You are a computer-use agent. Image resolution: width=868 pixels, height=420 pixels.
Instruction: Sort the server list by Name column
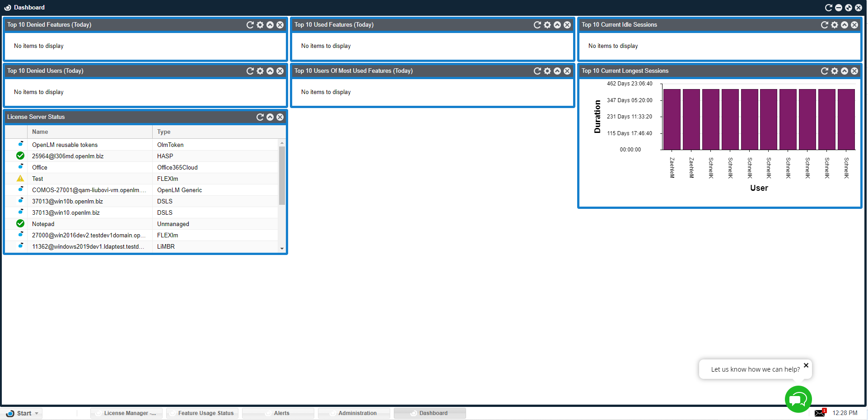[x=40, y=132]
